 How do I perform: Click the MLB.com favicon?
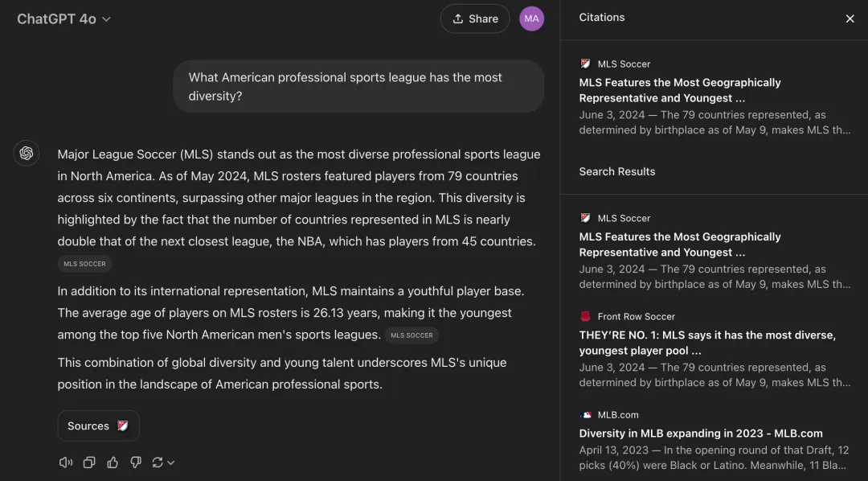pos(585,414)
